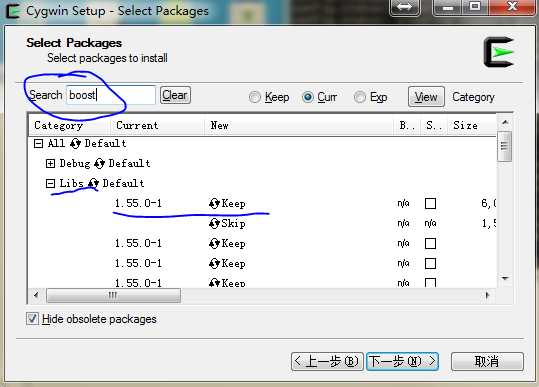This screenshot has width=539, height=387.
Task: Click the Category column header
Action: [x=70, y=125]
